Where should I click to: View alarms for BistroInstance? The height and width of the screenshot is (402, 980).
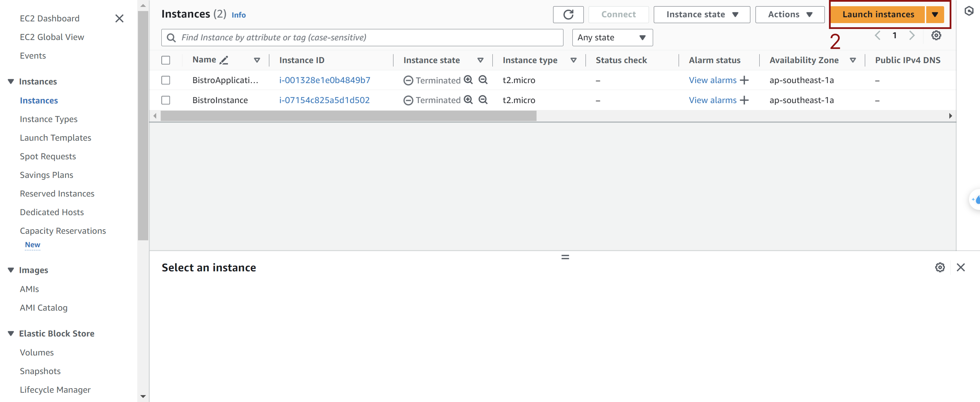[x=713, y=100]
